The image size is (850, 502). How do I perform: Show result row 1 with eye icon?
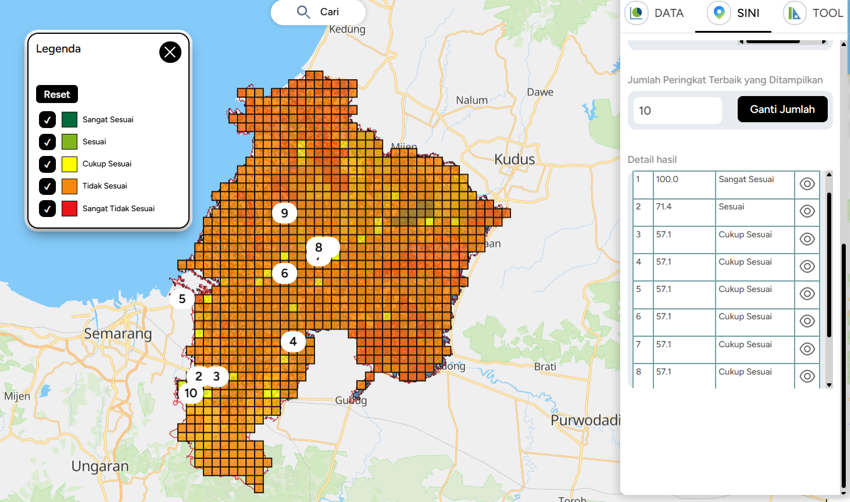coord(807,184)
